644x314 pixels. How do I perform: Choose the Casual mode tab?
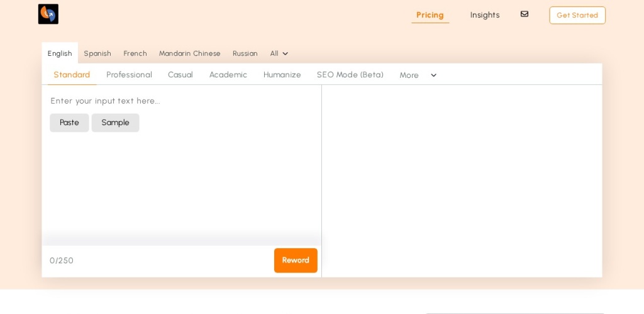[180, 75]
